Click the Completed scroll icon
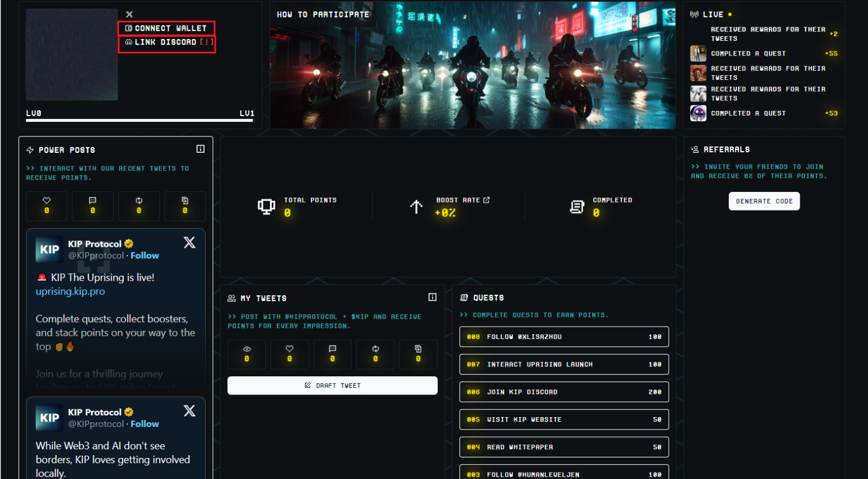Viewport: 868px width, 479px height. click(x=577, y=207)
